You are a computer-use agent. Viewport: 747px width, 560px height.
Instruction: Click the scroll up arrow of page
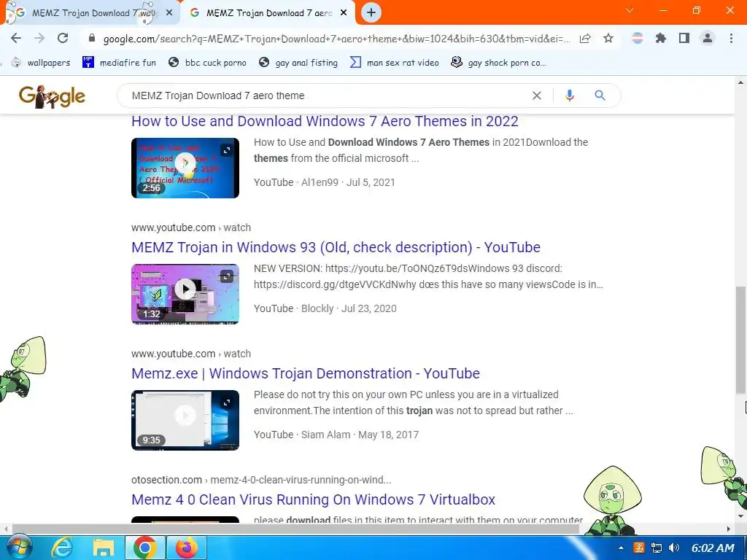(740, 82)
